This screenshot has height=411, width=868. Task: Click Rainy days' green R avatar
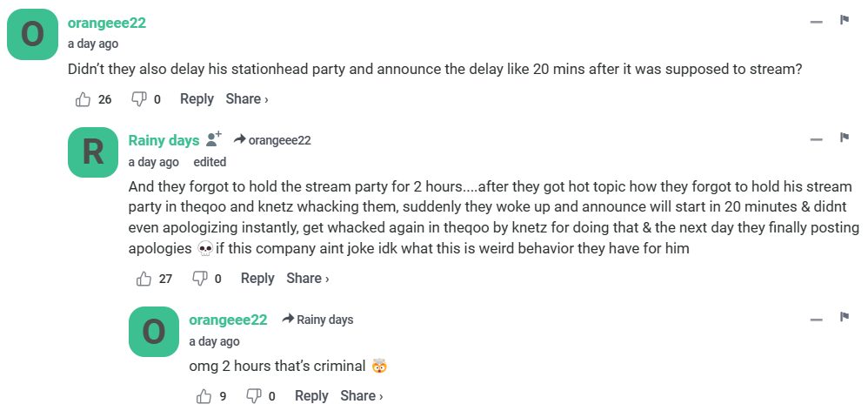[x=92, y=152]
